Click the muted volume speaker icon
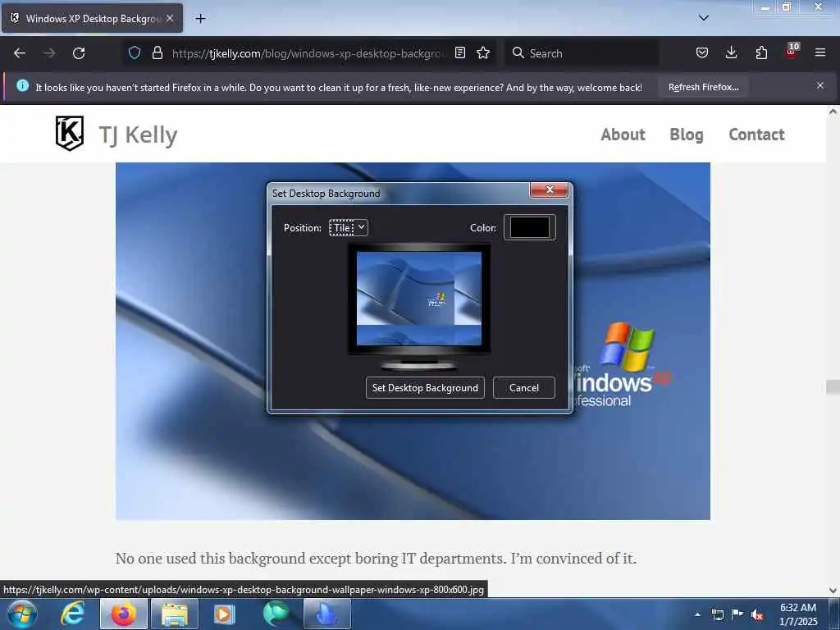The height and width of the screenshot is (630, 840). point(757,614)
